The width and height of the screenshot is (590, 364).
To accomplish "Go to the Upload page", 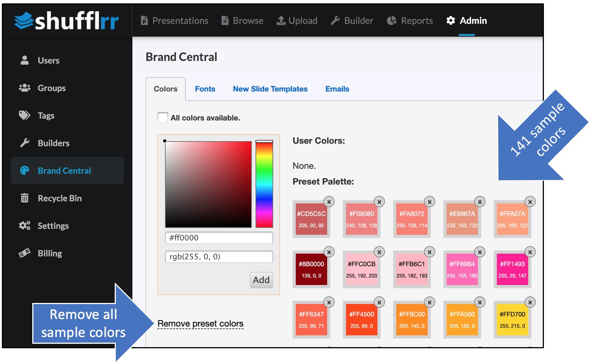I will tap(297, 21).
